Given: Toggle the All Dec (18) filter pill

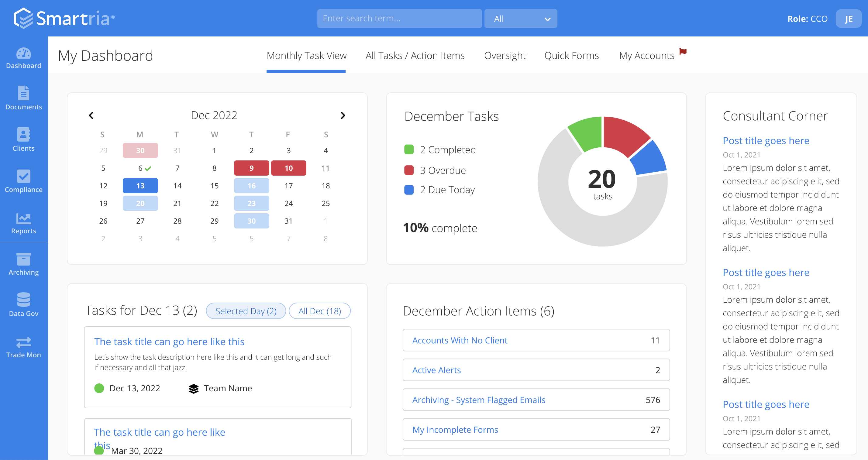Looking at the screenshot, I should [x=319, y=311].
